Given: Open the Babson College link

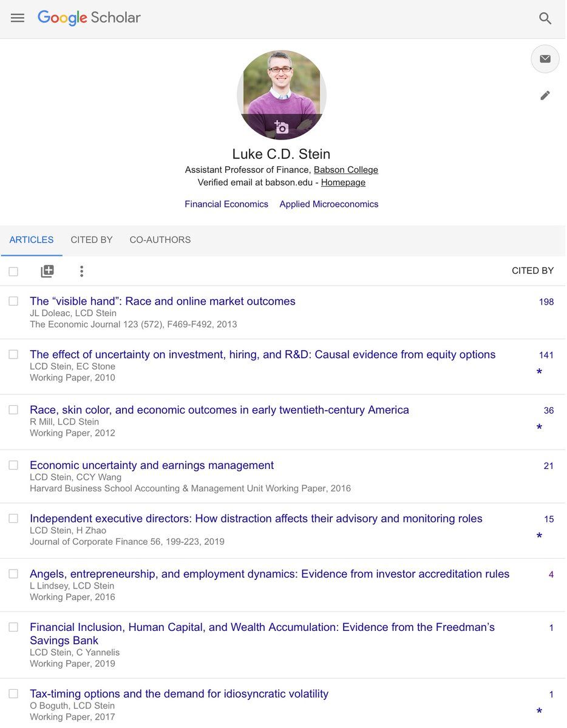Looking at the screenshot, I should click(345, 170).
